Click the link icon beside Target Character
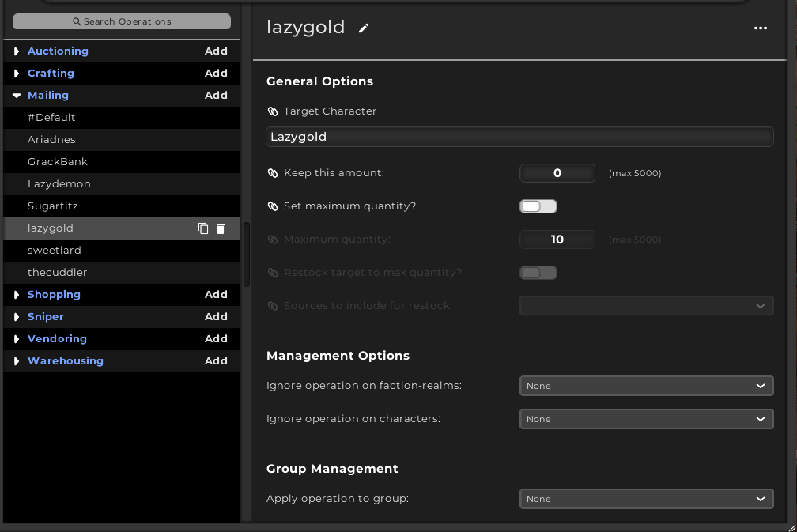Screen dimensions: 797x532 point(273,111)
